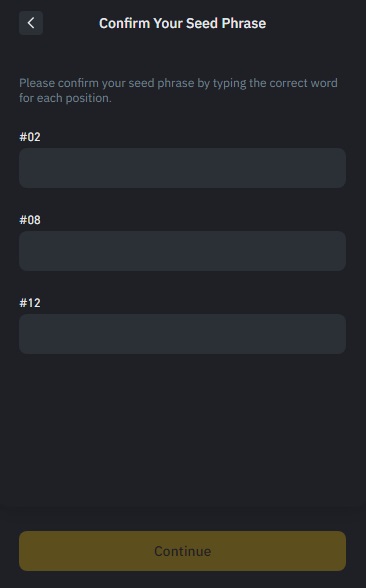Click the #02 position label

30,137
